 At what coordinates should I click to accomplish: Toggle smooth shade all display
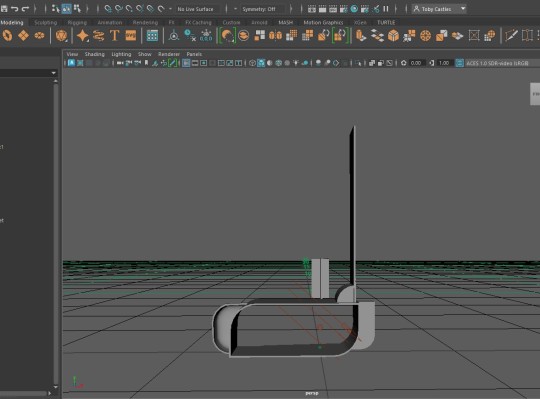click(261, 63)
